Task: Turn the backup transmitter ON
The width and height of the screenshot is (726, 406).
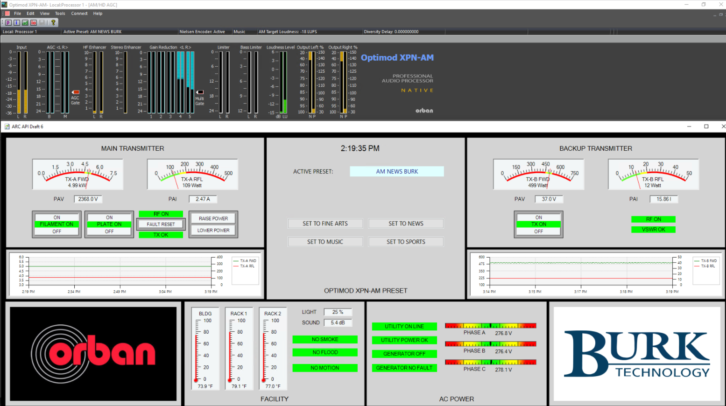Action: coord(538,217)
